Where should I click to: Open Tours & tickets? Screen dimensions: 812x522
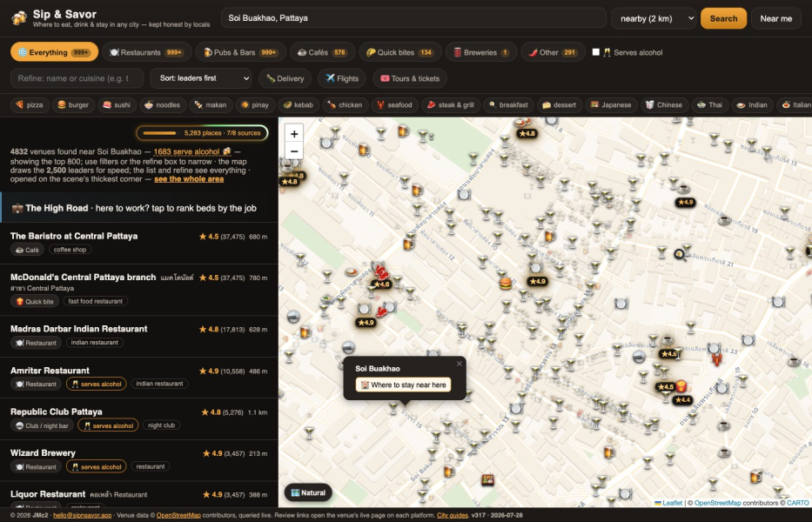tap(410, 78)
